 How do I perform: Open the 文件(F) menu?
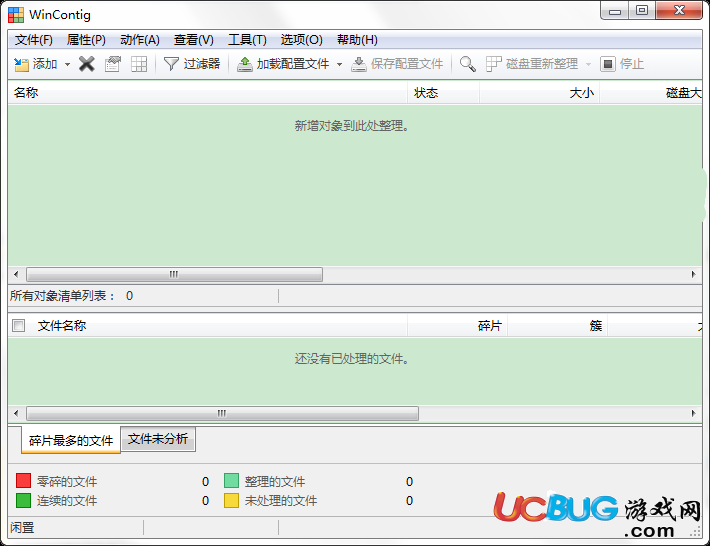pyautogui.click(x=34, y=40)
